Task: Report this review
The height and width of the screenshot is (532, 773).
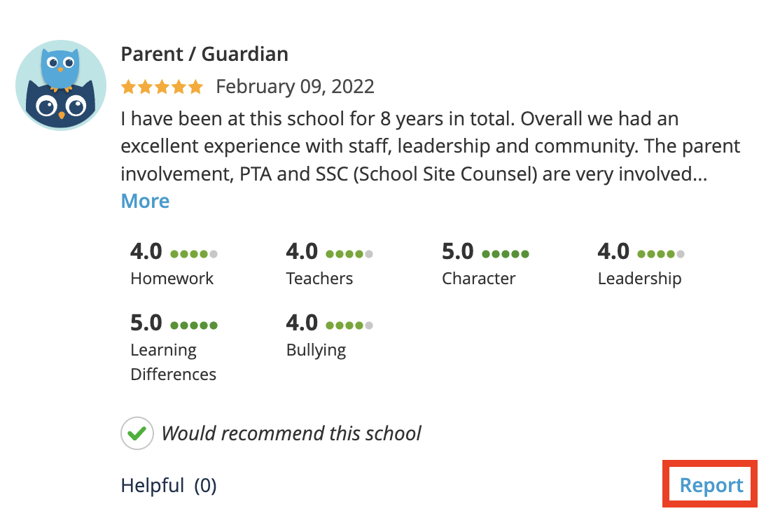Action: (711, 485)
